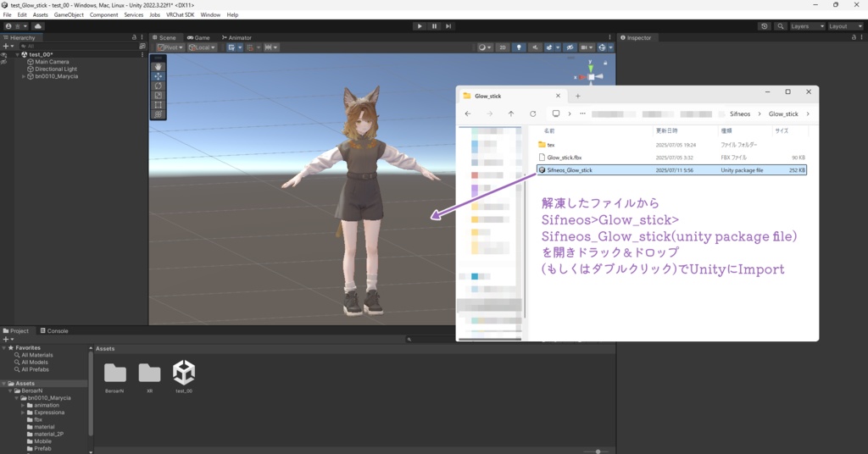Switch to the Console tab
Screen dimensions: 868x454
[54, 330]
